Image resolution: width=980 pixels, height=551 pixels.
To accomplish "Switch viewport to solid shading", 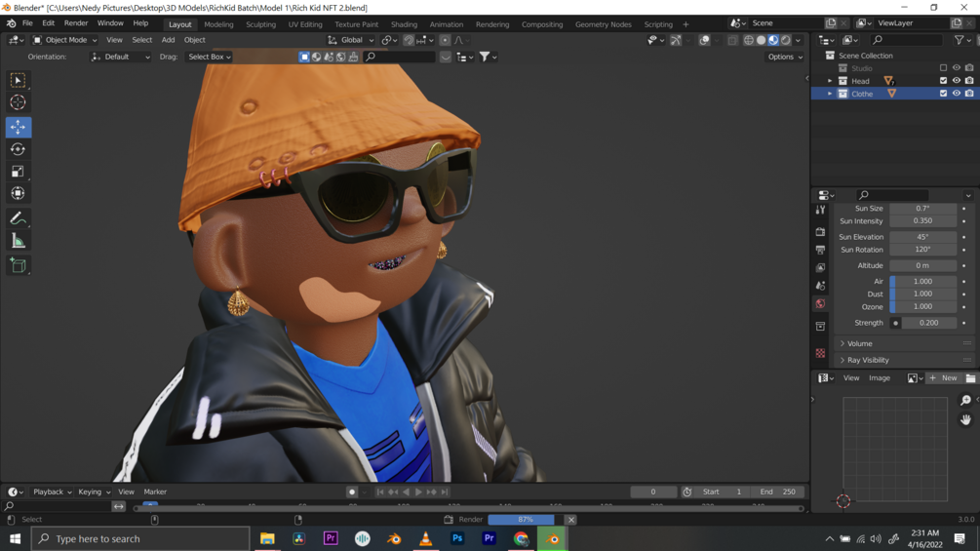I will pyautogui.click(x=761, y=40).
